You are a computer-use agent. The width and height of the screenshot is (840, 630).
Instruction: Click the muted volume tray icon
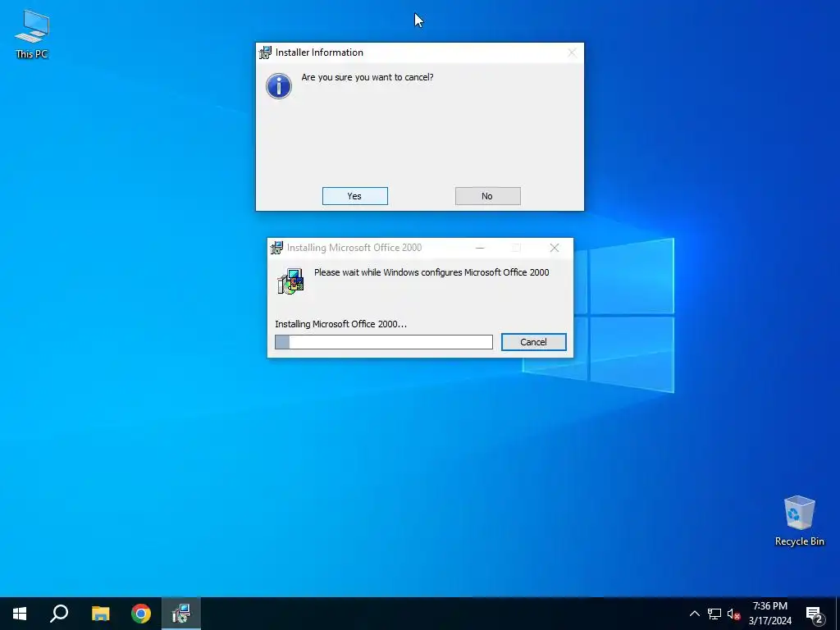[733, 614]
